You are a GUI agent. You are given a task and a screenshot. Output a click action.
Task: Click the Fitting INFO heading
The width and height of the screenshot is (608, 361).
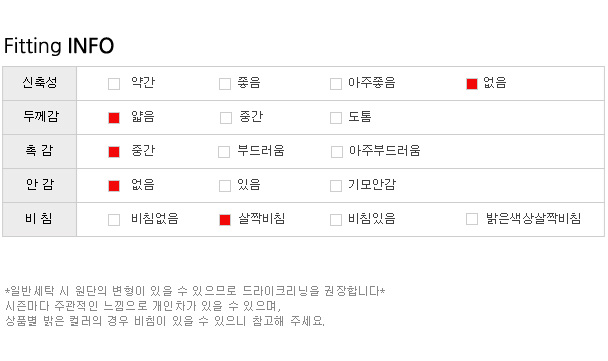pos(59,46)
